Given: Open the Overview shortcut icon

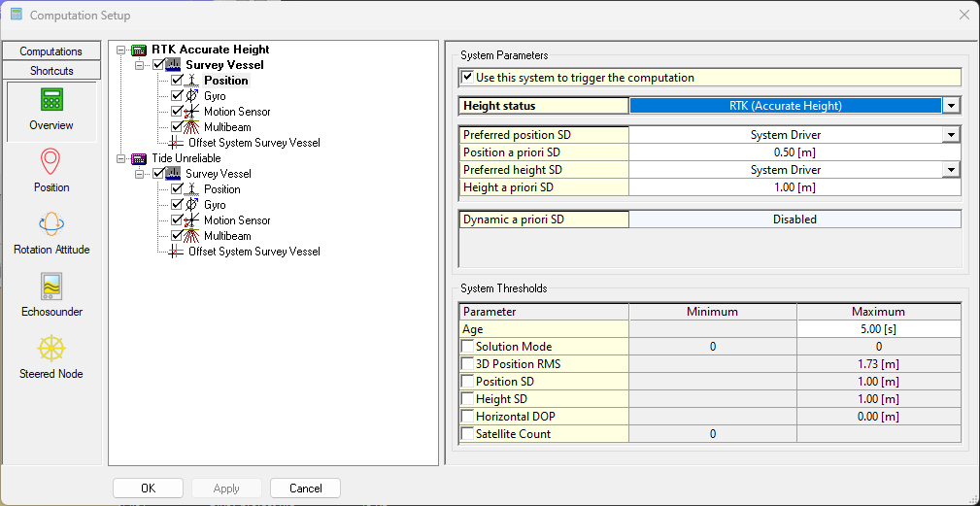Looking at the screenshot, I should click(x=51, y=101).
